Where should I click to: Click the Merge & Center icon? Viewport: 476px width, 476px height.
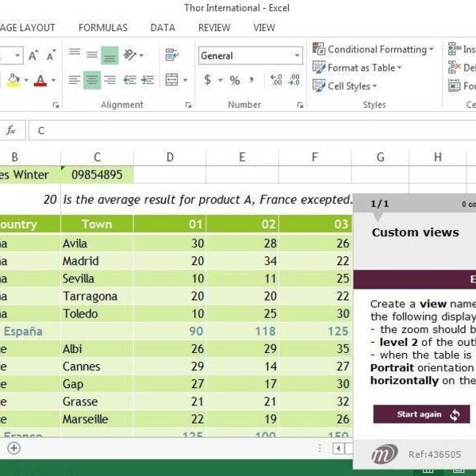click(x=172, y=80)
